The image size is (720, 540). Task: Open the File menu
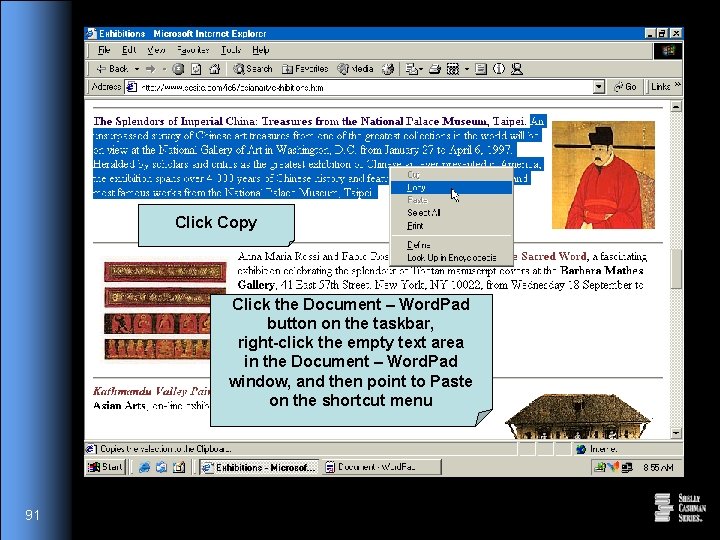[104, 50]
